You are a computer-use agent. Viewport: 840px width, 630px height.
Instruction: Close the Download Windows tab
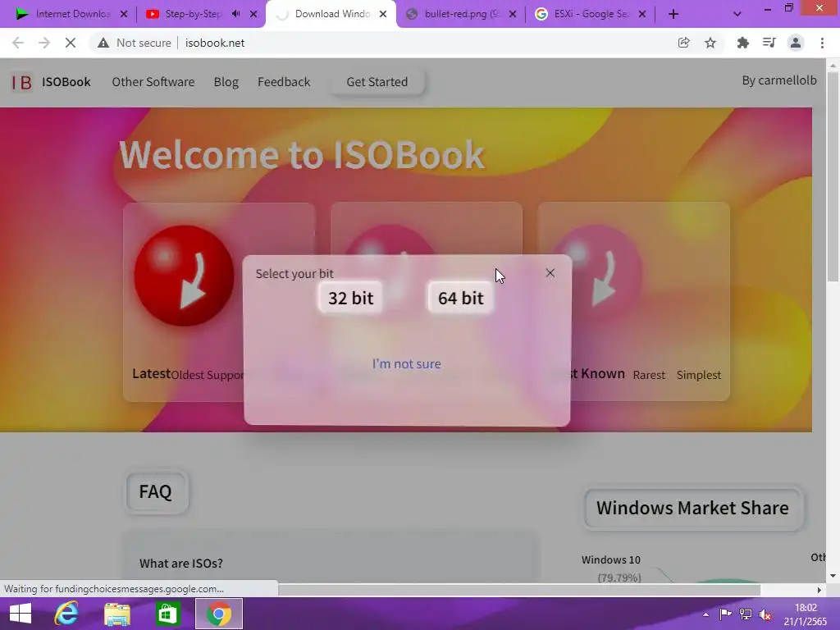[x=383, y=15]
